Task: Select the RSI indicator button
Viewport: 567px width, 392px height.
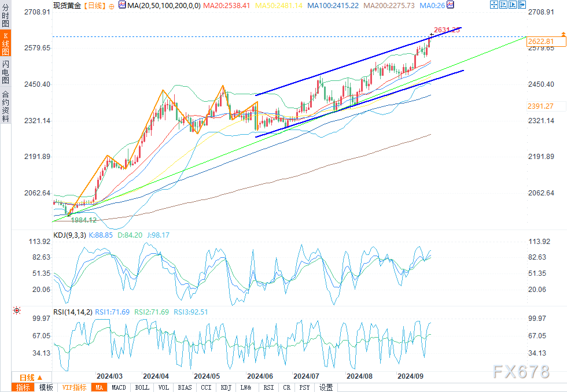Action: tap(268, 387)
